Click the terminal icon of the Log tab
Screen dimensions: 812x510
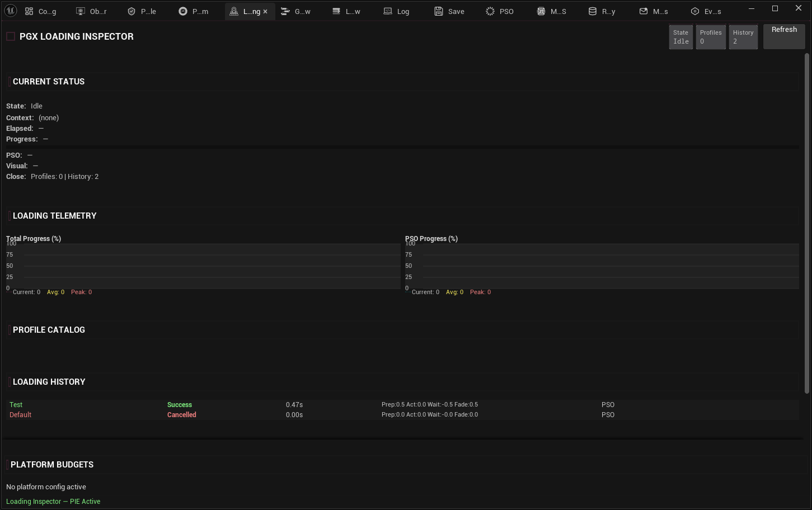[388, 11]
